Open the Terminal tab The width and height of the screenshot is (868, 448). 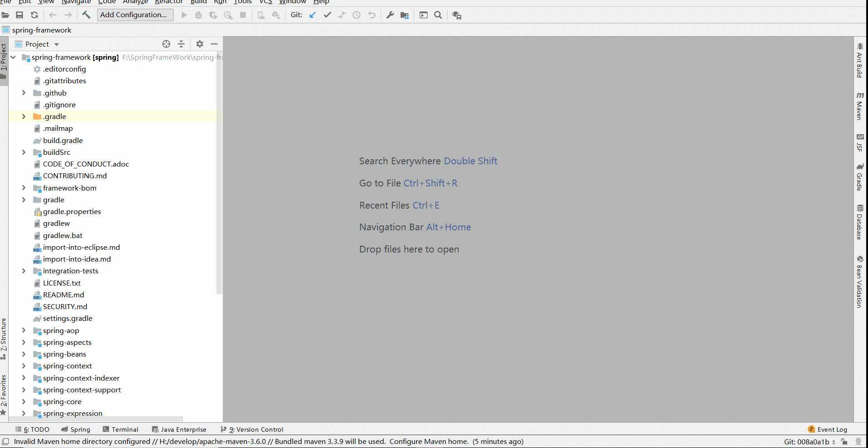coord(120,429)
